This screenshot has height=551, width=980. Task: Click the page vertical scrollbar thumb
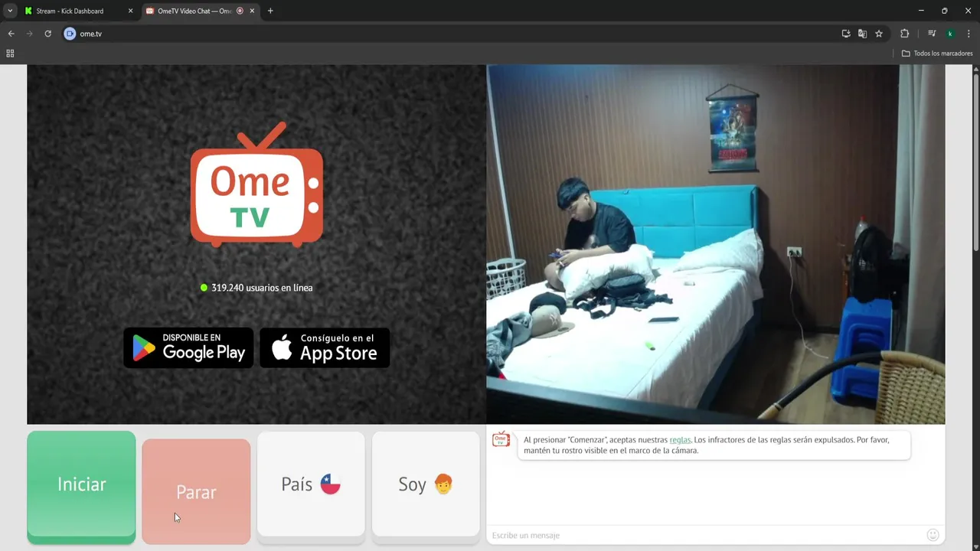(976, 163)
